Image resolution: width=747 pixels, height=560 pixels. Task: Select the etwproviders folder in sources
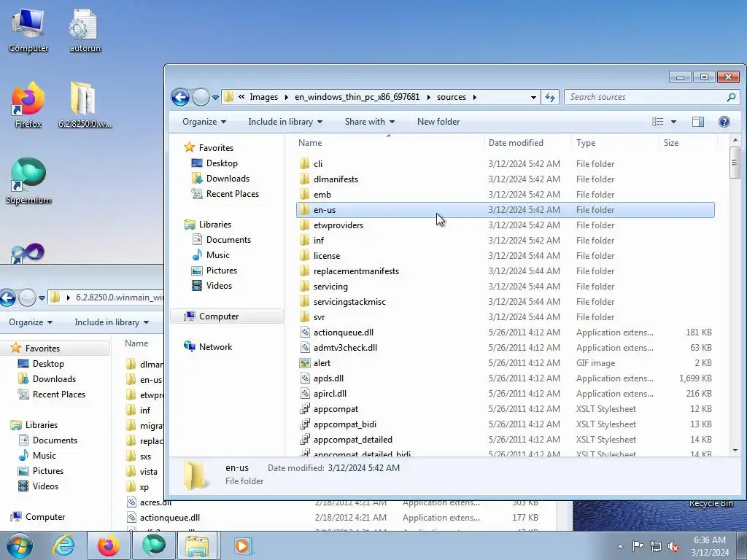tap(505, 225)
